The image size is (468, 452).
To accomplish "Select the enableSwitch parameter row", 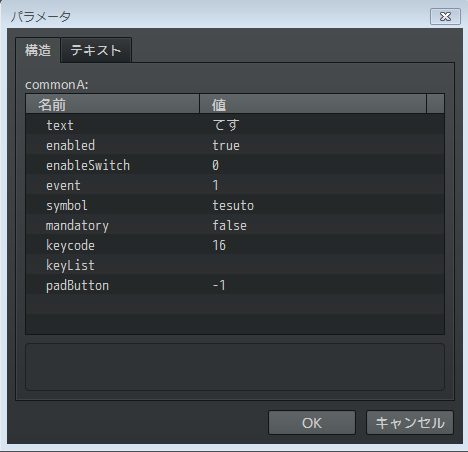I will [x=235, y=164].
